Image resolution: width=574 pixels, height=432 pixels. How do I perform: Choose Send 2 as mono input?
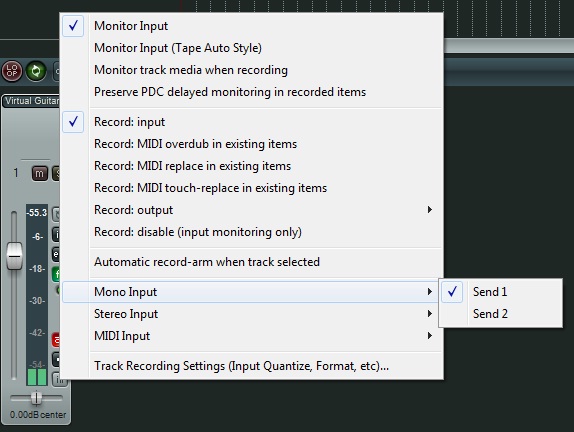point(500,314)
